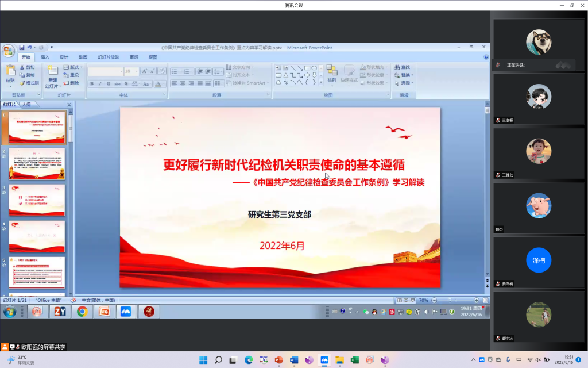Click the Delete (删除) slide button
The height and width of the screenshot is (368, 588).
(72, 83)
